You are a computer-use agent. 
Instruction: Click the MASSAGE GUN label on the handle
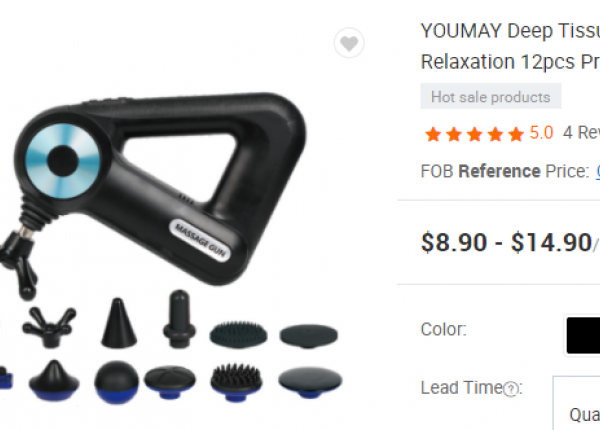coord(200,240)
